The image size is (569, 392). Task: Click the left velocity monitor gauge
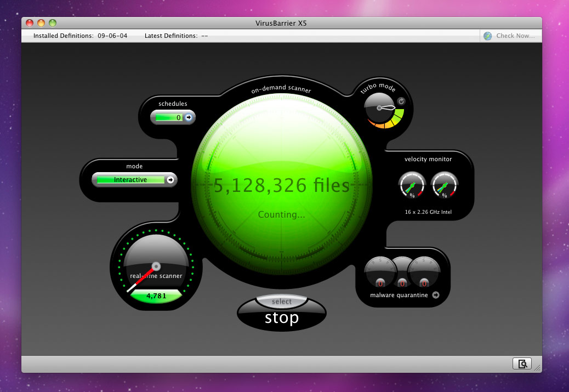point(412,185)
